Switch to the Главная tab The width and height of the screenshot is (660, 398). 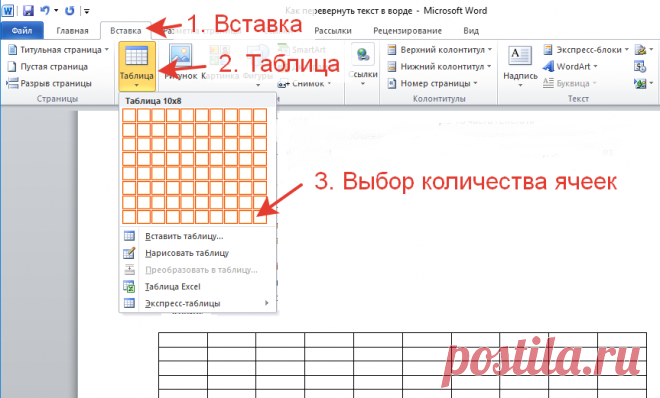pos(72,31)
